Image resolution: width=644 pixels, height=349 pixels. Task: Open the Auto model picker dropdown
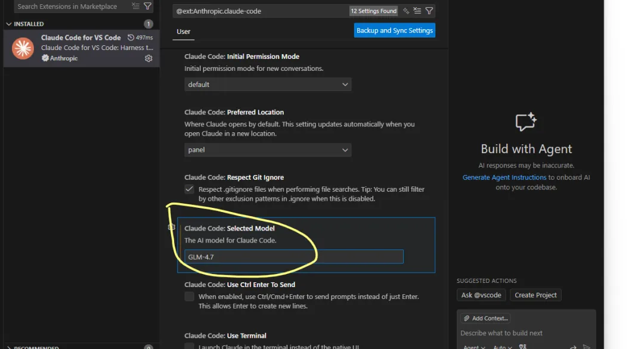point(502,347)
